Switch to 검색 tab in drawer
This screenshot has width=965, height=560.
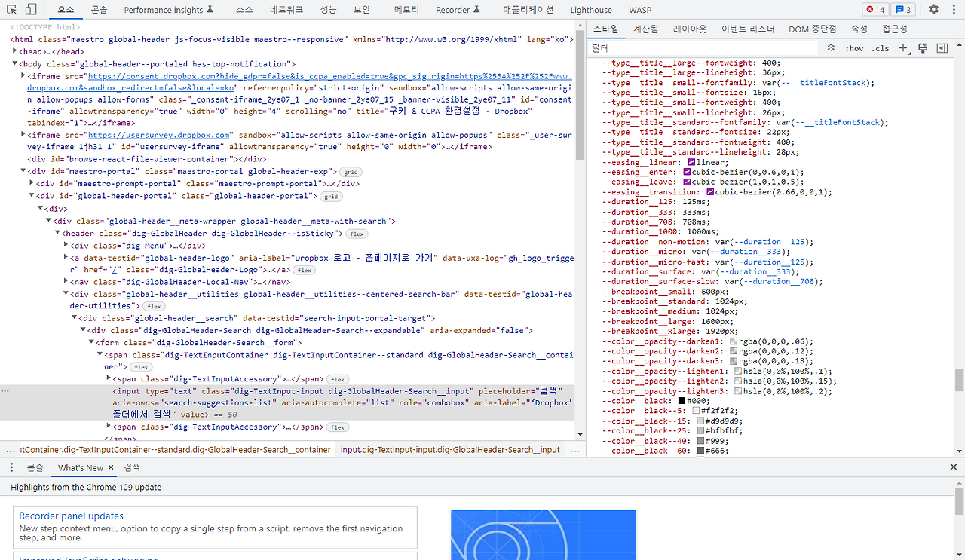132,467
